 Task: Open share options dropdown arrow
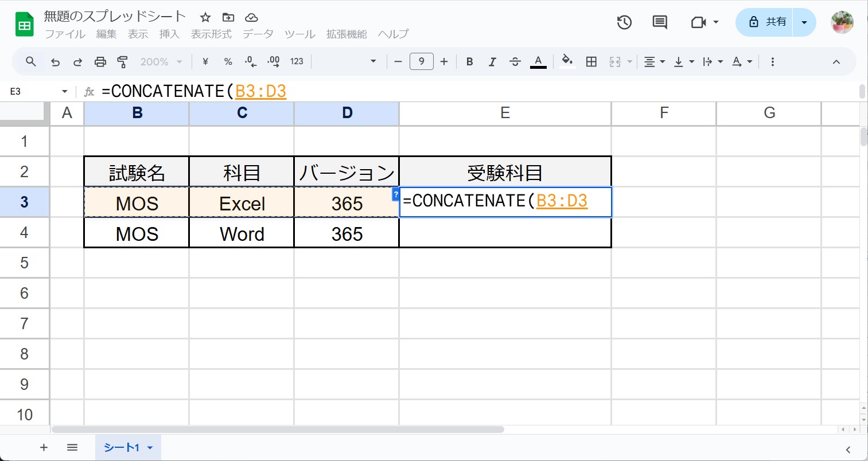pyautogui.click(x=804, y=22)
